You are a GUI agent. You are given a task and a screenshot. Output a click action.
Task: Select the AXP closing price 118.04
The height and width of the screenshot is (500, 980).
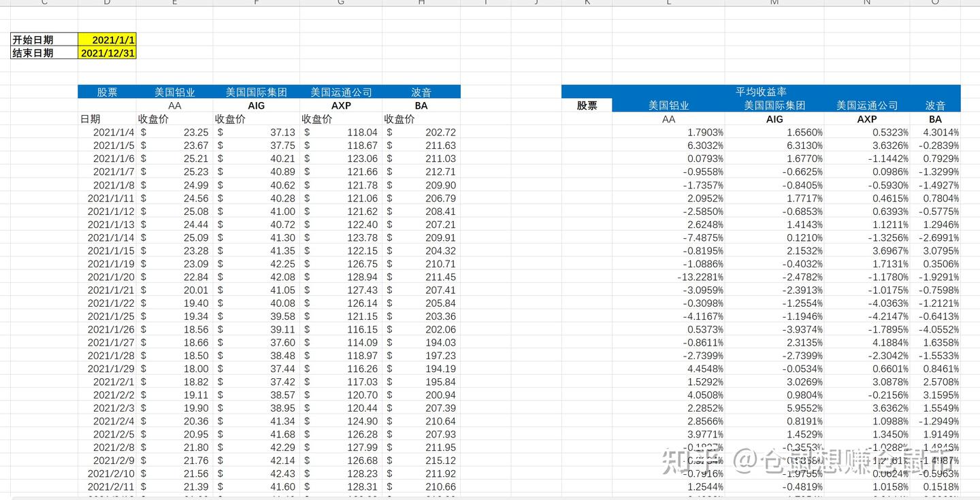coord(341,132)
